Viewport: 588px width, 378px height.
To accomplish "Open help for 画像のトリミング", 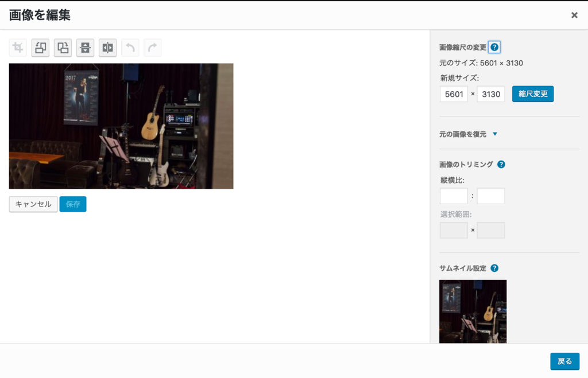I will coord(501,164).
